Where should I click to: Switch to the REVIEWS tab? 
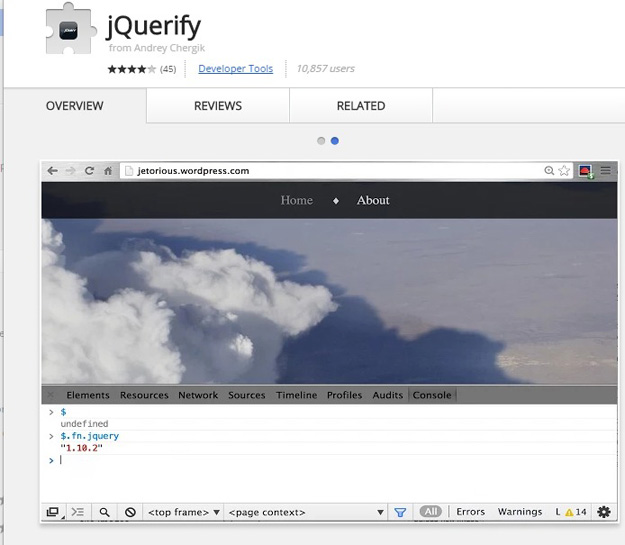point(218,106)
